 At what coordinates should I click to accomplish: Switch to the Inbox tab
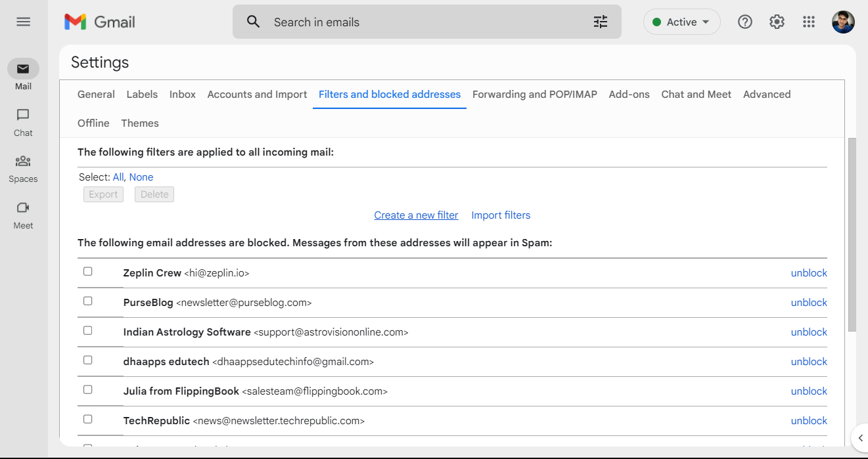tap(183, 95)
